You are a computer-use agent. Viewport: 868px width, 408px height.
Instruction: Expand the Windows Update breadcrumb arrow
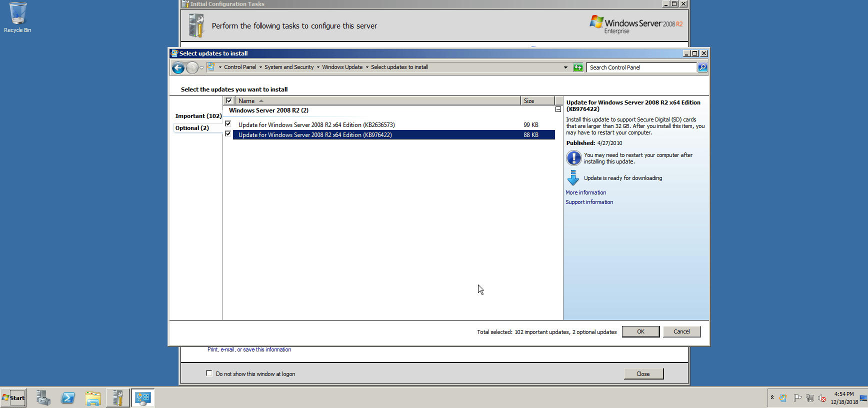pyautogui.click(x=367, y=67)
